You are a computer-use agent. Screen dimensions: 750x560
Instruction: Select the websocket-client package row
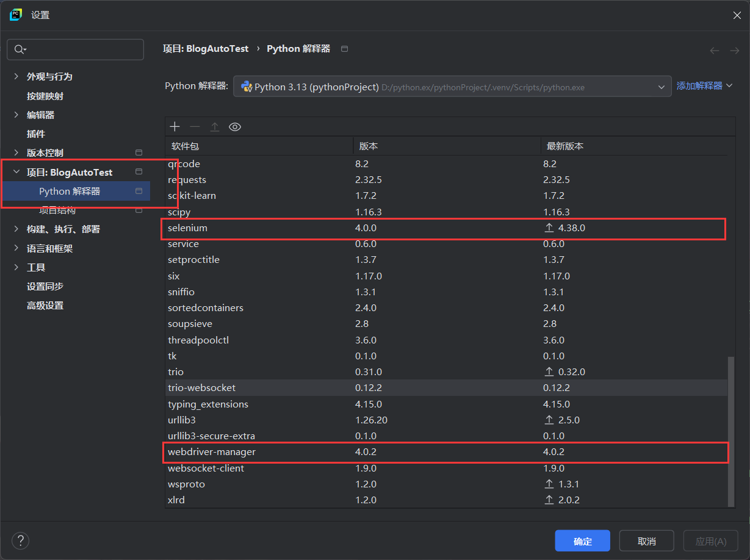pos(446,468)
